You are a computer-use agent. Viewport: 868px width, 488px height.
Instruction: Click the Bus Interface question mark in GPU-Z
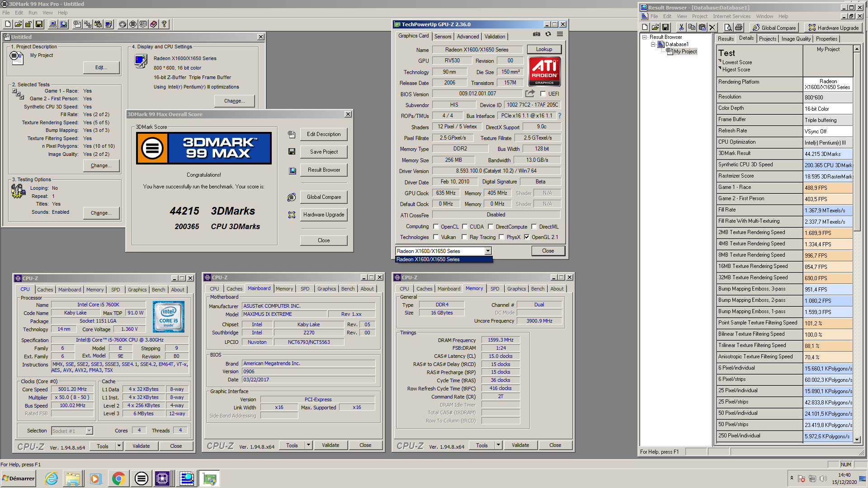560,116
